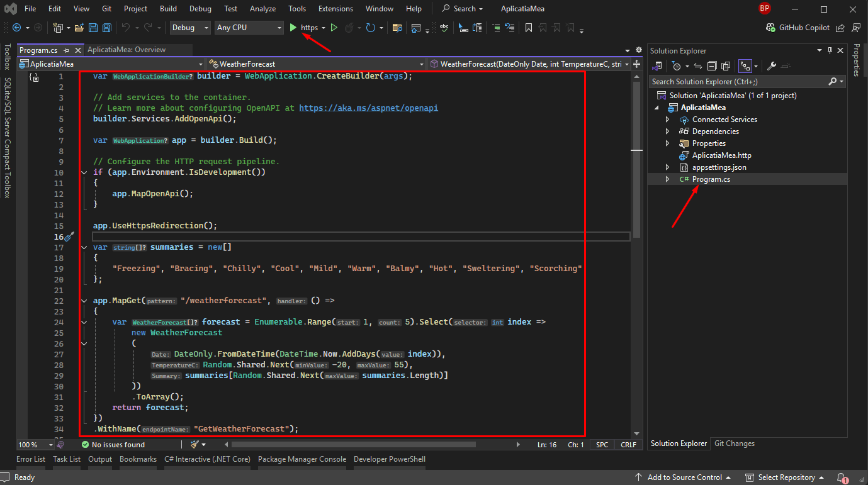Toggle SPC indentation indicator in the status bar
This screenshot has width=868, height=485.
coord(602,445)
